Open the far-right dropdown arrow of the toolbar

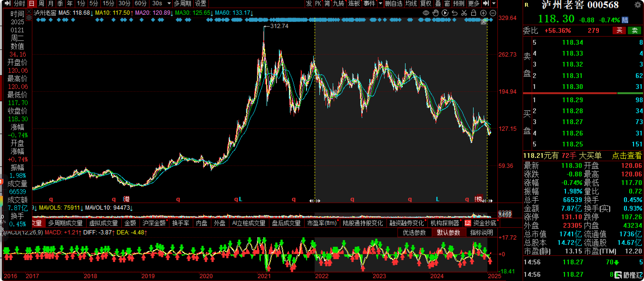[494, 4]
